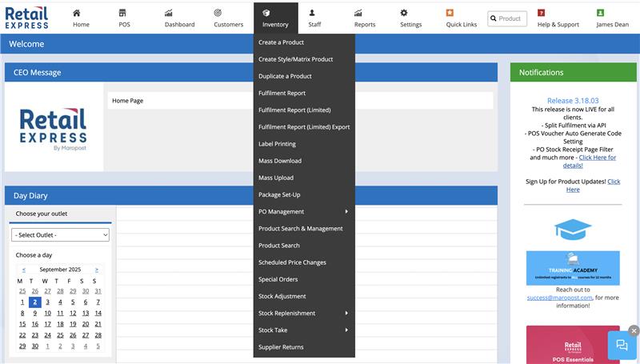Image resolution: width=640 pixels, height=364 pixels.
Task: Open Supplier Returns
Action: click(281, 347)
